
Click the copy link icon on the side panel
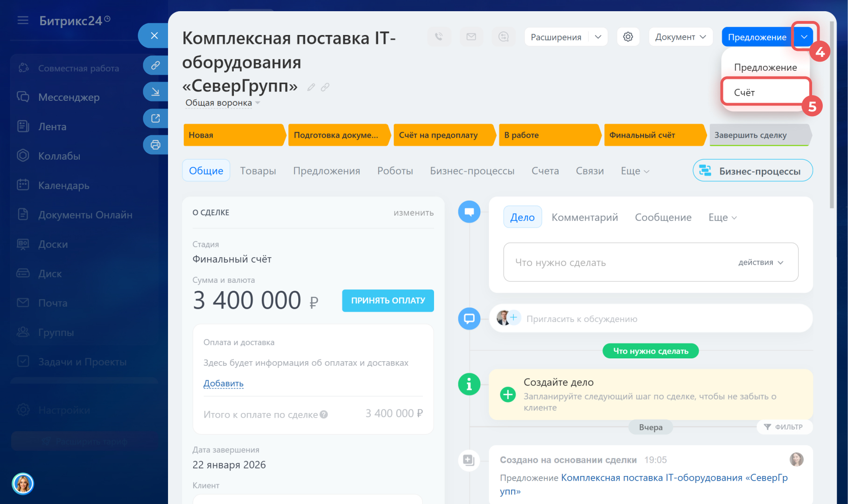pos(155,65)
